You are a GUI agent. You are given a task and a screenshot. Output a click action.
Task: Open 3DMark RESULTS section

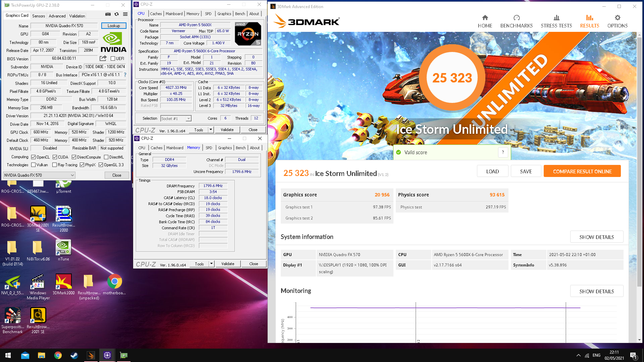coord(590,21)
